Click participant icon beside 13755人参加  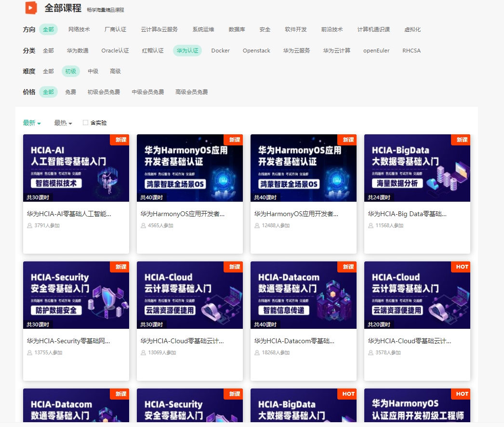(x=30, y=353)
